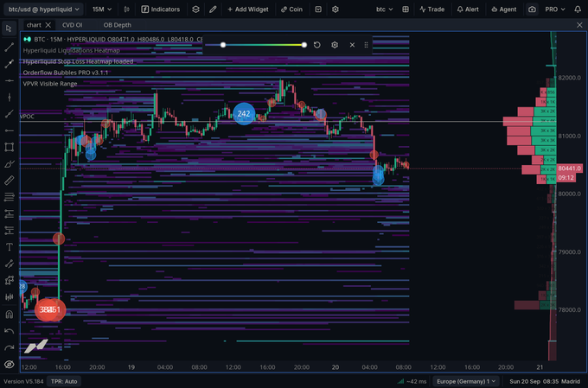Open the Indicators menu
The height and width of the screenshot is (388, 588).
click(x=161, y=10)
